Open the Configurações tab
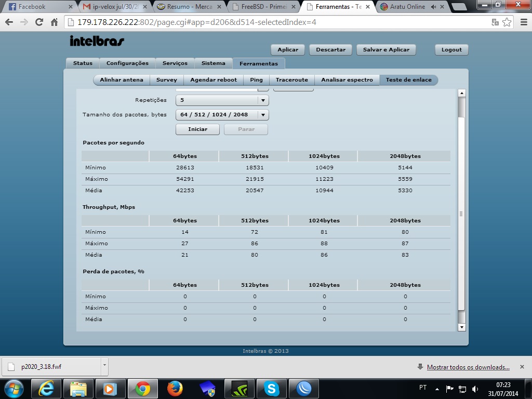 (128, 63)
